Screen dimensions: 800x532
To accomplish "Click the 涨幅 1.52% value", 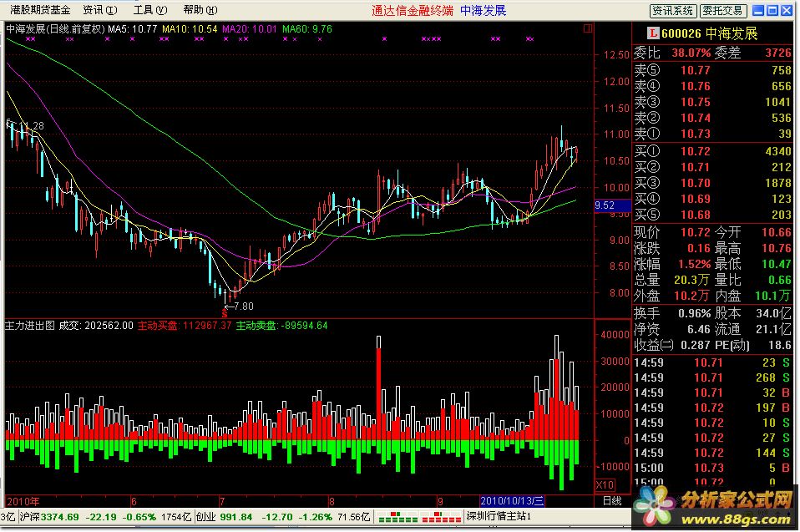I will click(x=694, y=264).
